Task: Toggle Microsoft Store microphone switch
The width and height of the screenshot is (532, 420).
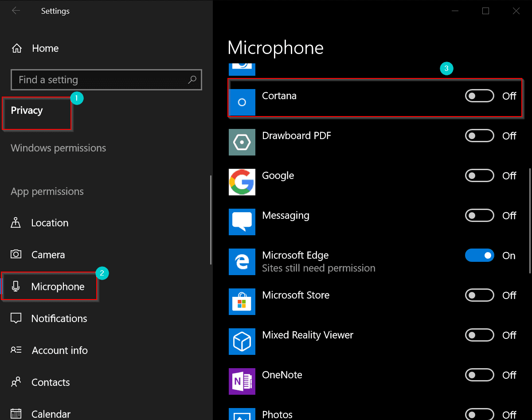Action: point(479,295)
